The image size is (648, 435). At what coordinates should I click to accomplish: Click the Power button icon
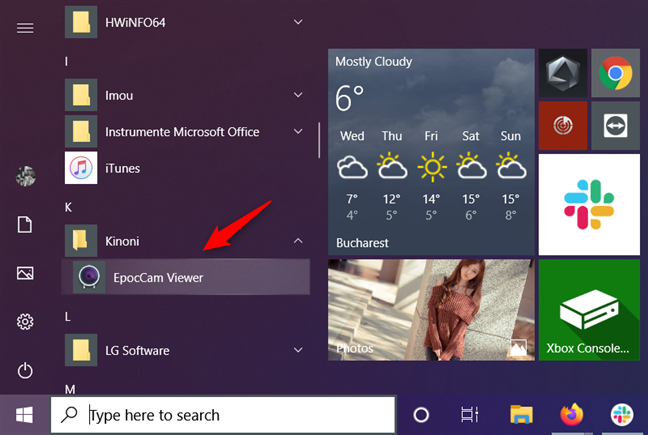pos(25,371)
